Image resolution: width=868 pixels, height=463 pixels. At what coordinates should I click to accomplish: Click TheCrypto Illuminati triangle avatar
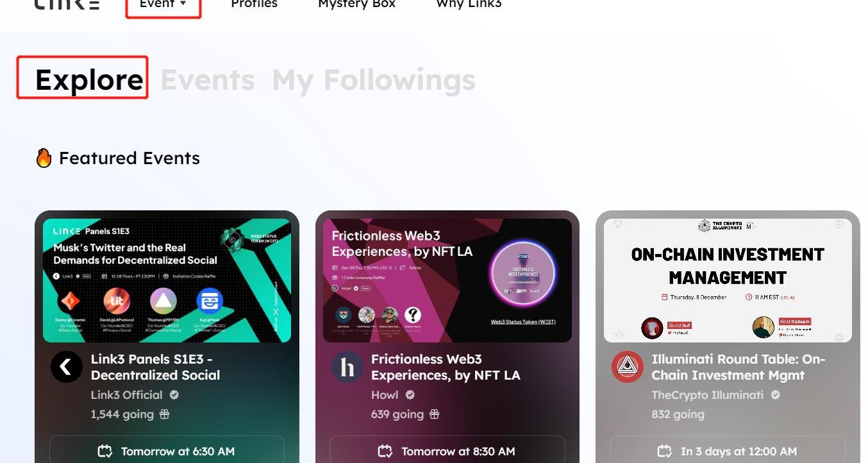pos(628,367)
